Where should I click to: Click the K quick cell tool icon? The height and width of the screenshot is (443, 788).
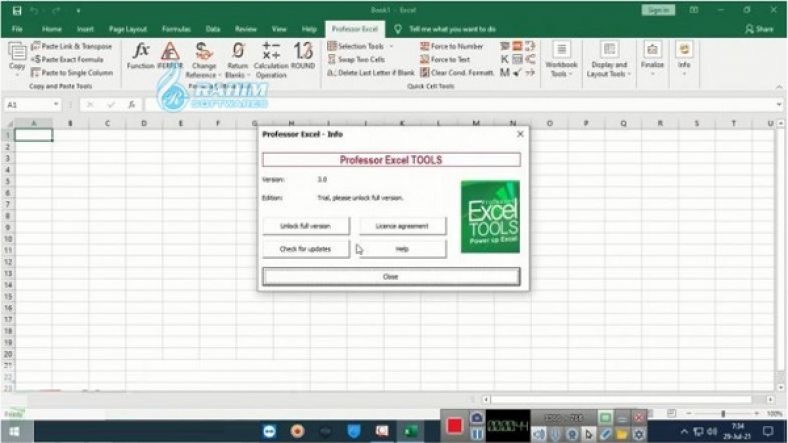pyautogui.click(x=505, y=59)
